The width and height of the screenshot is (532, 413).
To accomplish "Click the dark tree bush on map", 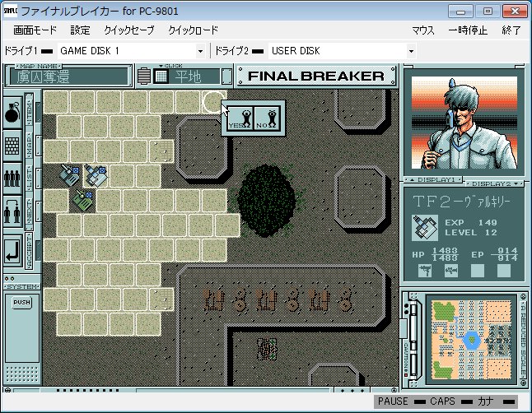I will tap(266, 201).
